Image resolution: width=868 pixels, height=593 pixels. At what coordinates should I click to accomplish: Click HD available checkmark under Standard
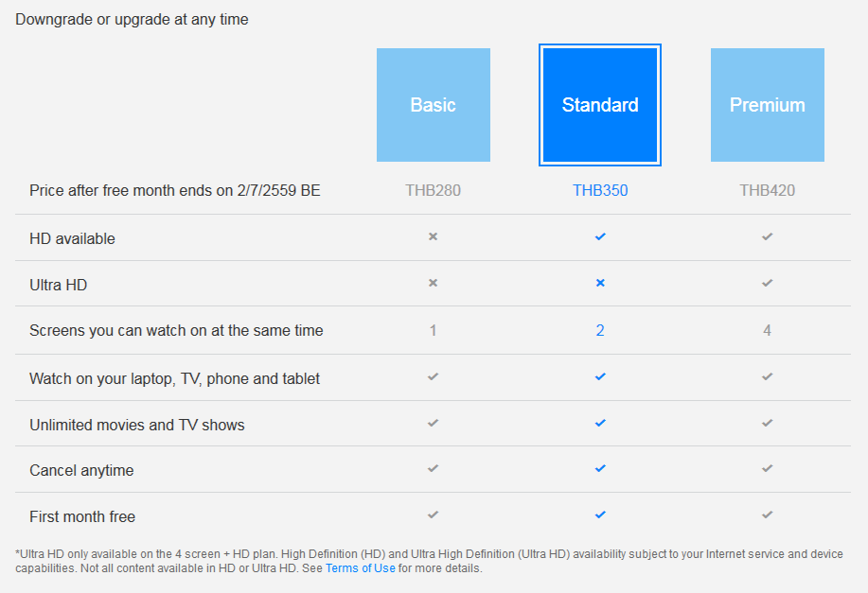click(x=600, y=237)
